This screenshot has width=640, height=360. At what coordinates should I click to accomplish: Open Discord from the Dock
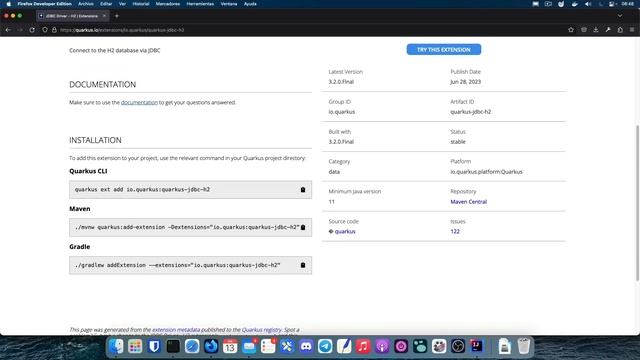click(306, 347)
